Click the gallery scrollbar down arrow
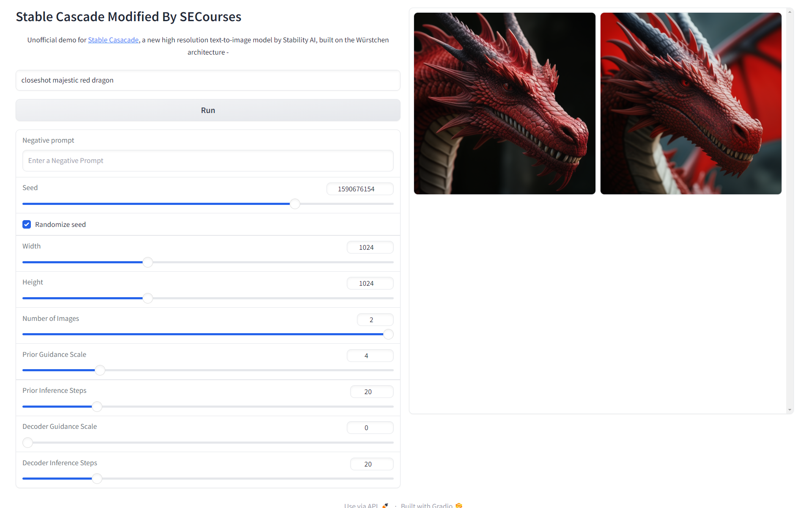Image resolution: width=812 pixels, height=508 pixels. coord(790,410)
